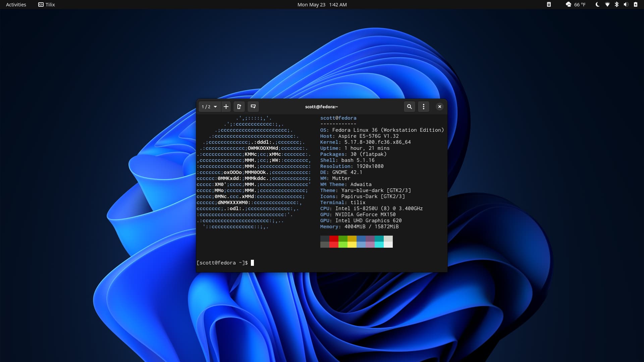Click the darker purple color block

[370, 239]
